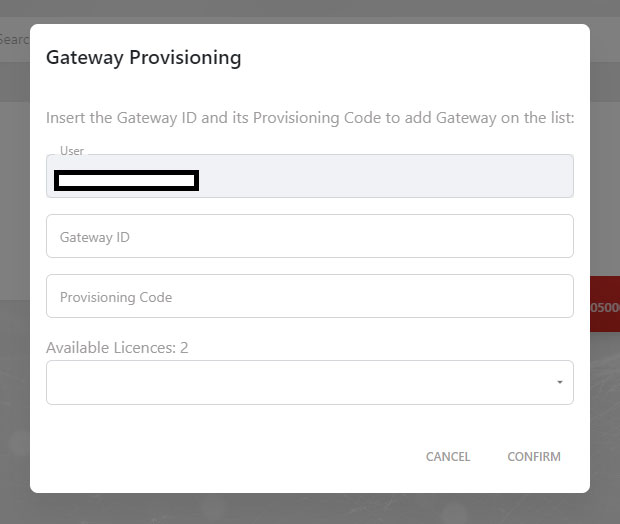Click empty area inside the licences combo box
The width and height of the screenshot is (620, 524).
[x=250, y=382]
